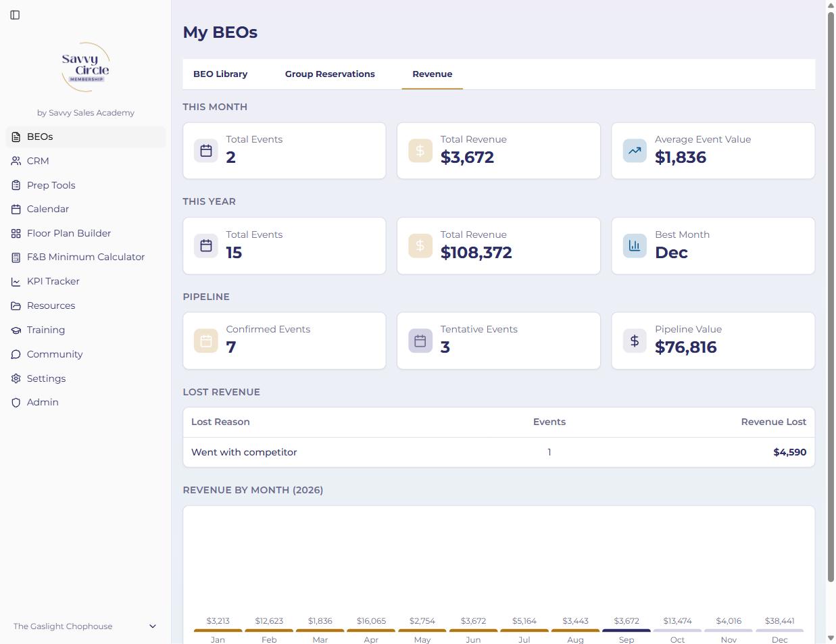
Task: Click the Resources folder icon
Action: [16, 305]
